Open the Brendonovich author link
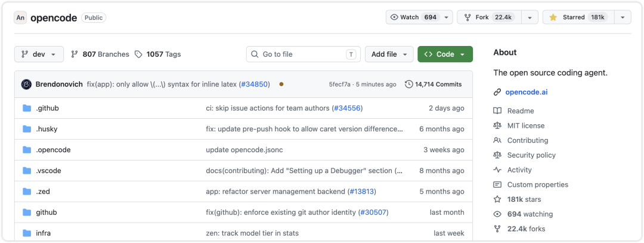This screenshot has height=243, width=644. [59, 84]
